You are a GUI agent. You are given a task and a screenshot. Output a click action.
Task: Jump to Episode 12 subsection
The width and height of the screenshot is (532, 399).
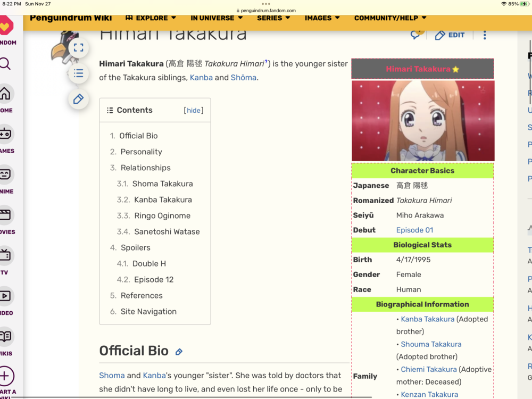click(154, 279)
